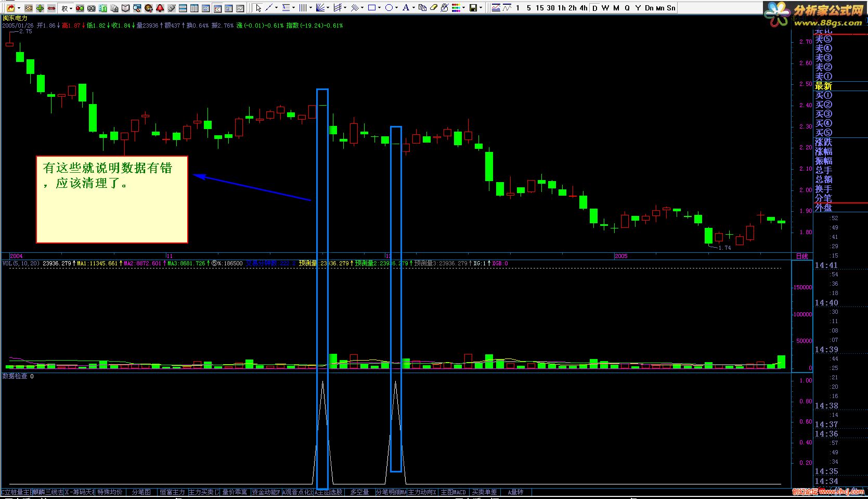Screen dimensions: 868x499
Task: Select the Q quarterly period button
Action: tap(627, 8)
